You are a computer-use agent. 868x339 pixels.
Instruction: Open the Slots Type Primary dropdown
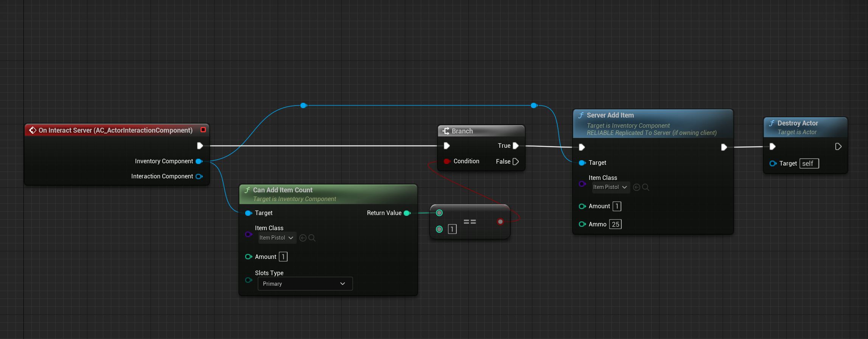coord(305,284)
